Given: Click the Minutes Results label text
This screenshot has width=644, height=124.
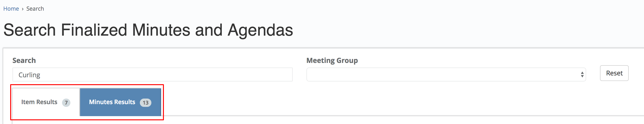Looking at the screenshot, I should pyautogui.click(x=112, y=102).
